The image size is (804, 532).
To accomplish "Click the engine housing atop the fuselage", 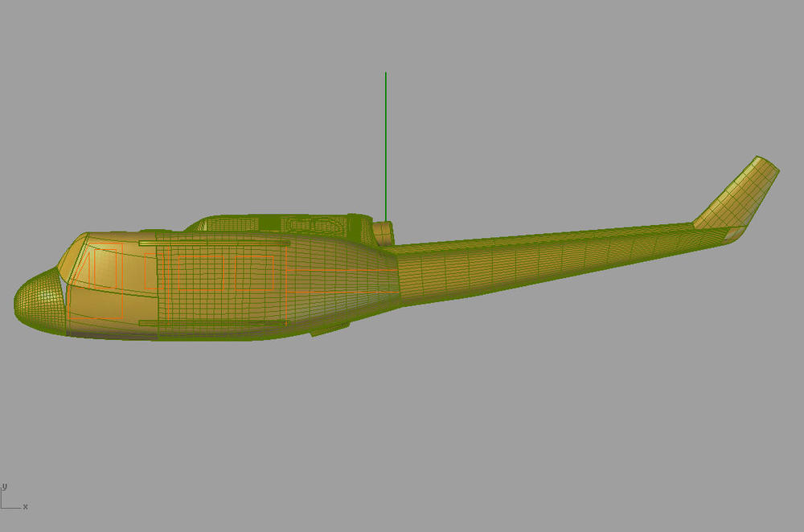I will pos(322,223).
